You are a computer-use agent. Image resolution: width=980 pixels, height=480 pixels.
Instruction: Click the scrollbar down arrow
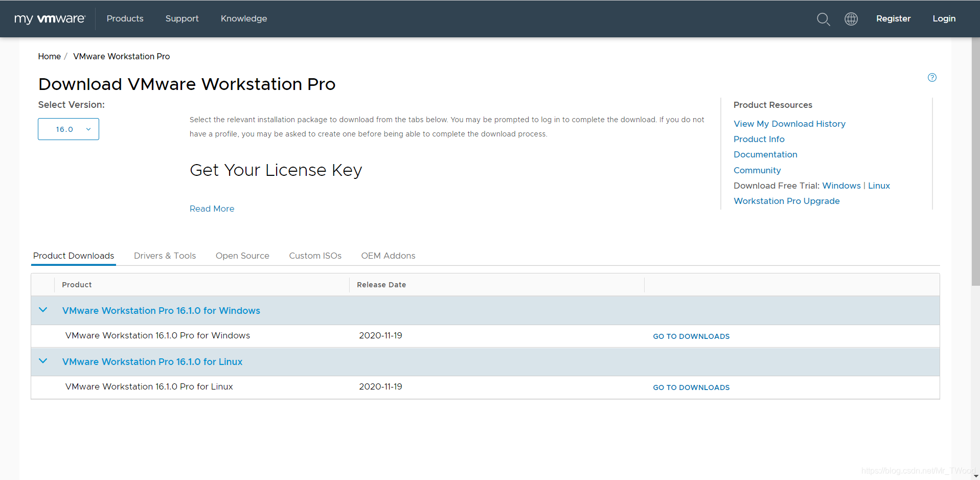tap(975, 476)
